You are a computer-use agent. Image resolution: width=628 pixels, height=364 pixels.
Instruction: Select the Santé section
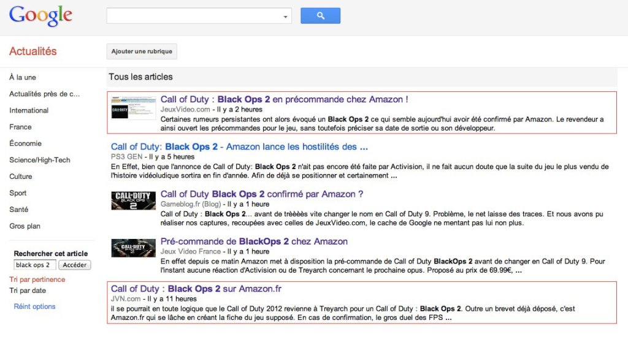19,209
